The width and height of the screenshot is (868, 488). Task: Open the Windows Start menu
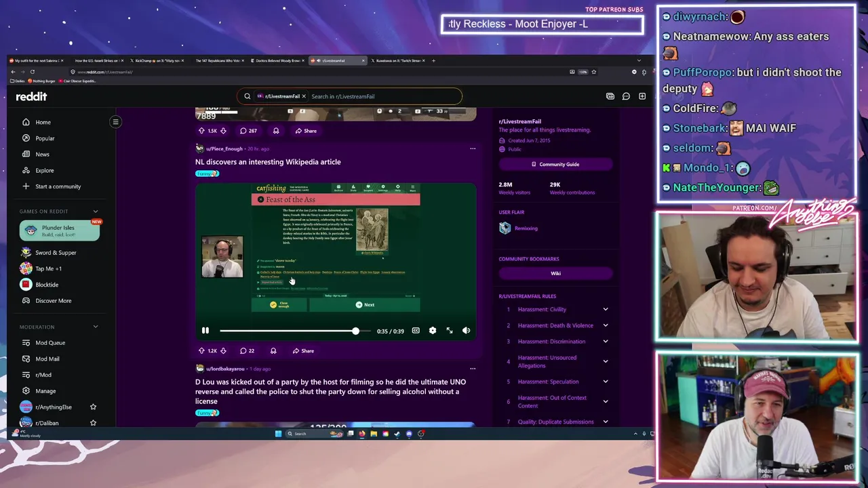click(278, 434)
